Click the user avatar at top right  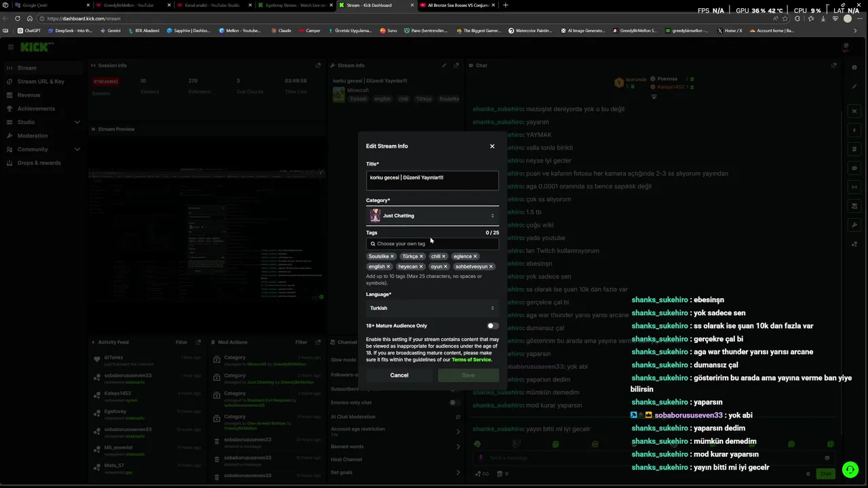846,47
